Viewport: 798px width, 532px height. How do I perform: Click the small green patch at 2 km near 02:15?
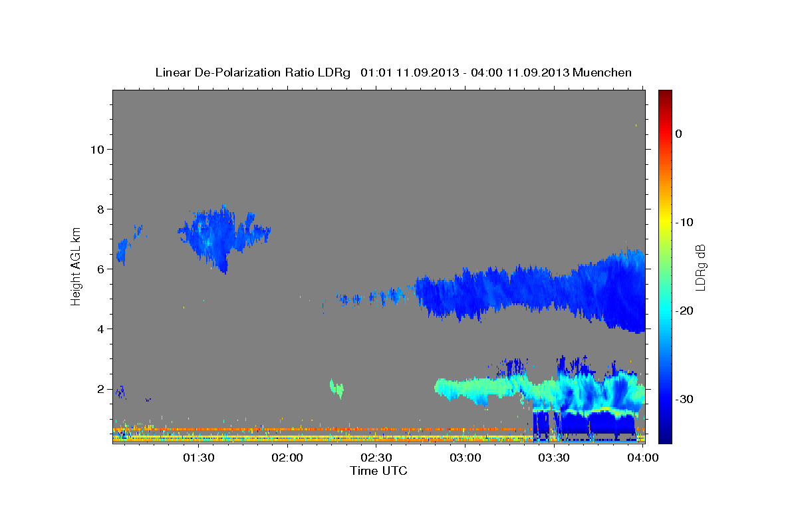tap(336, 388)
